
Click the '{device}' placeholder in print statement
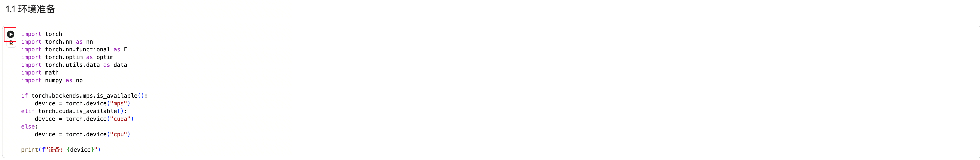(x=80, y=150)
